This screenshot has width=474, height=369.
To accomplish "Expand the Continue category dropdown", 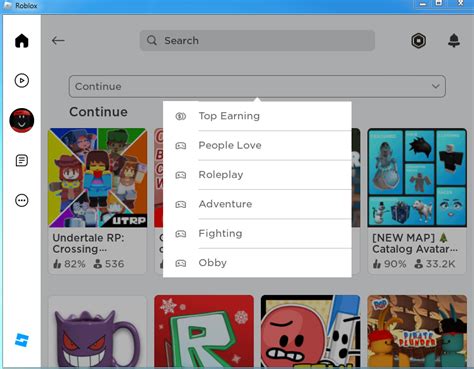I will coord(257,86).
